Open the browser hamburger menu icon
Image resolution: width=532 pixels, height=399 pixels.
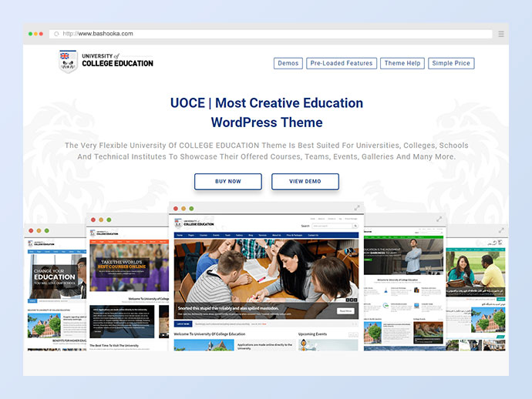click(x=501, y=34)
